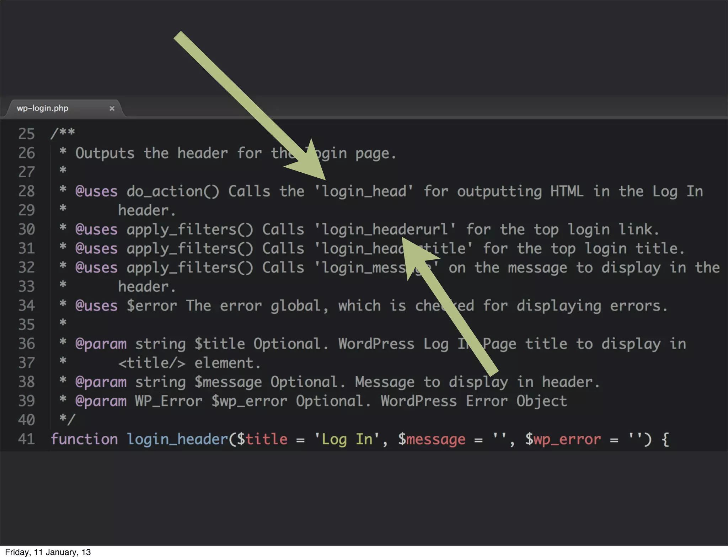Click line number 41 in gutter
The width and height of the screenshot is (728, 560).
27,439
